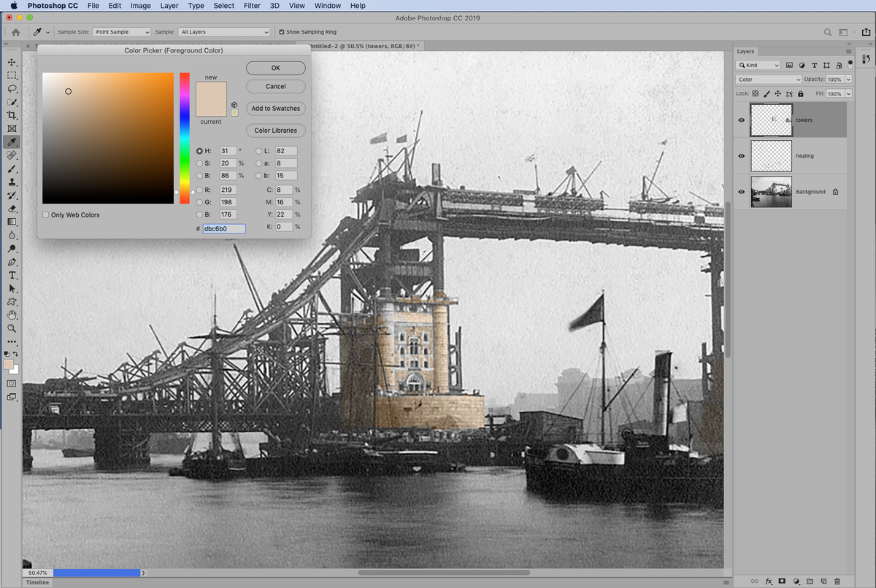Activate the Crop tool
This screenshot has width=876, height=588.
pyautogui.click(x=12, y=115)
